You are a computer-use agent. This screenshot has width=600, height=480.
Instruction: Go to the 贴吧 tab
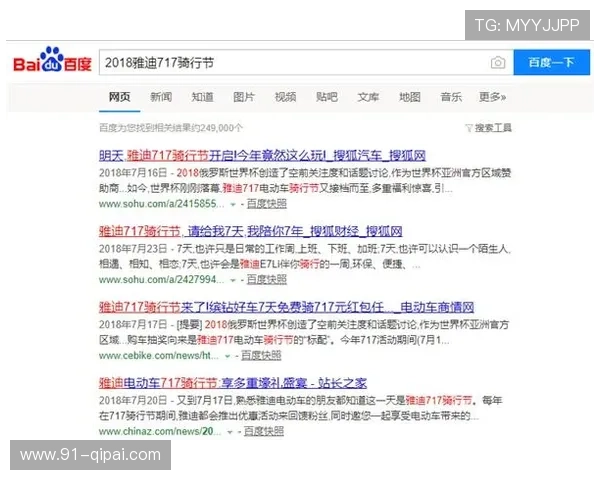[327, 97]
